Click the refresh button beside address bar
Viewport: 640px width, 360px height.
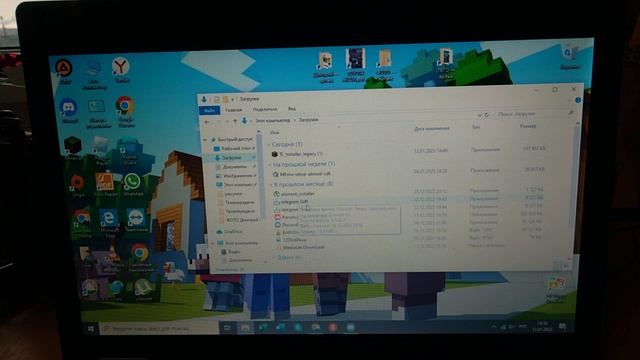click(487, 116)
